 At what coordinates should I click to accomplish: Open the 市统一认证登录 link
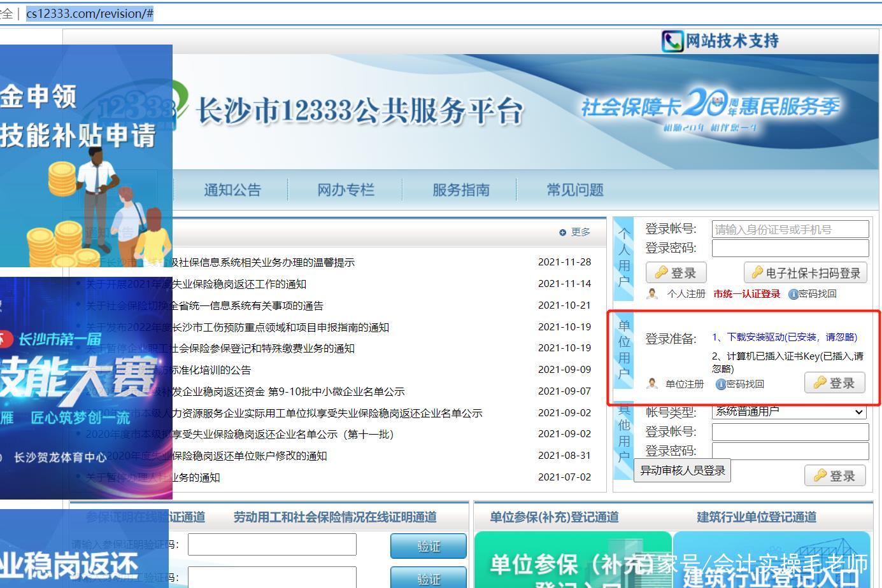[746, 294]
